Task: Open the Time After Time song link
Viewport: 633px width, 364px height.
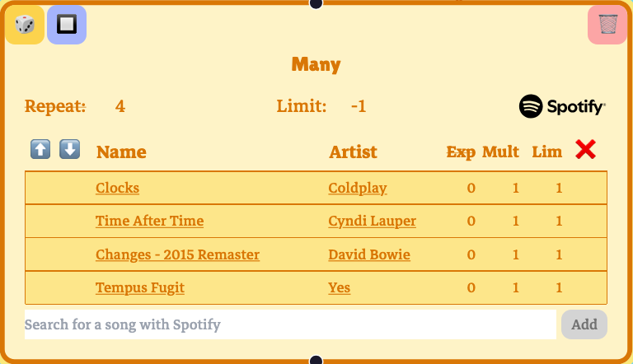Action: tap(149, 221)
